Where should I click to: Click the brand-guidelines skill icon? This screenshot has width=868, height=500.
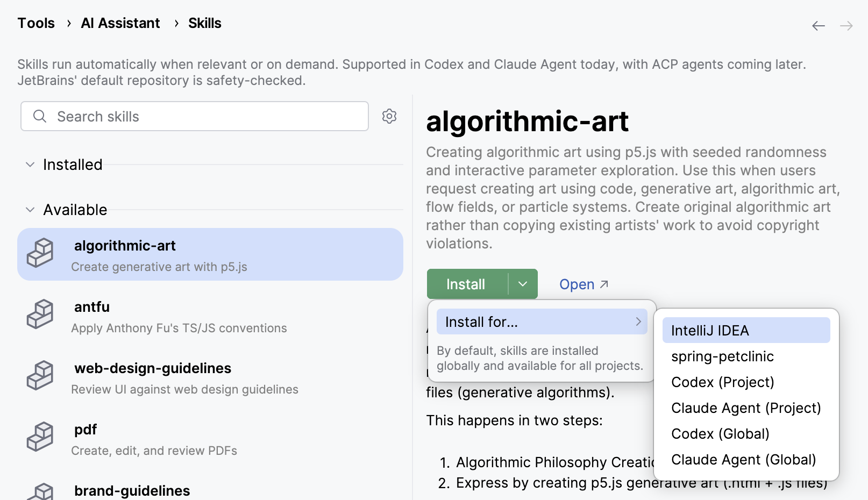pyautogui.click(x=40, y=491)
